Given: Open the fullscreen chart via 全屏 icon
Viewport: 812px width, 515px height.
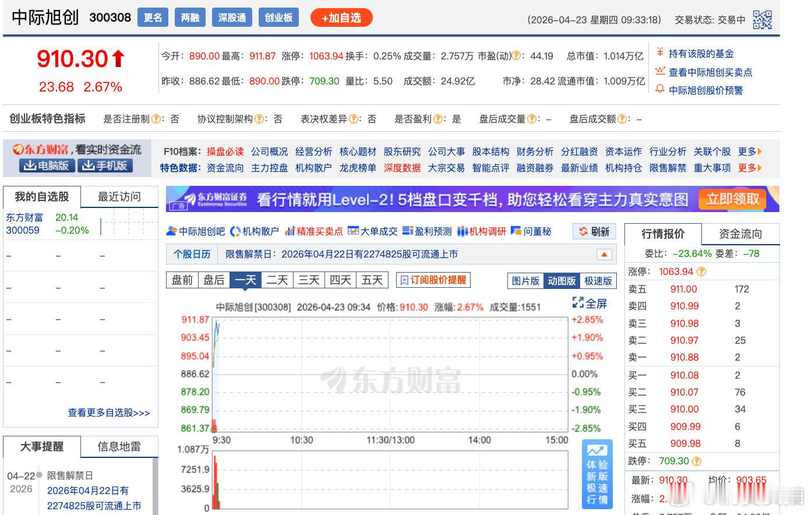Looking at the screenshot, I should click(x=578, y=303).
